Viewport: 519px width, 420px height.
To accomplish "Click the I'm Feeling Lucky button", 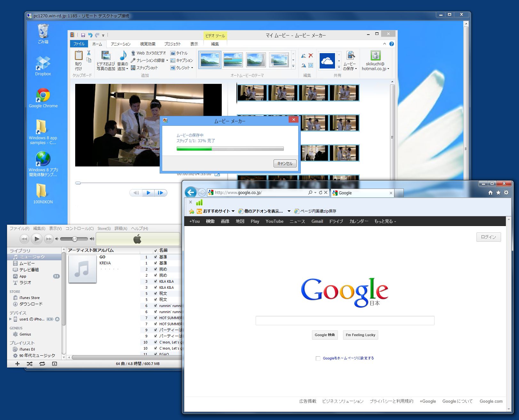I will click(x=361, y=335).
